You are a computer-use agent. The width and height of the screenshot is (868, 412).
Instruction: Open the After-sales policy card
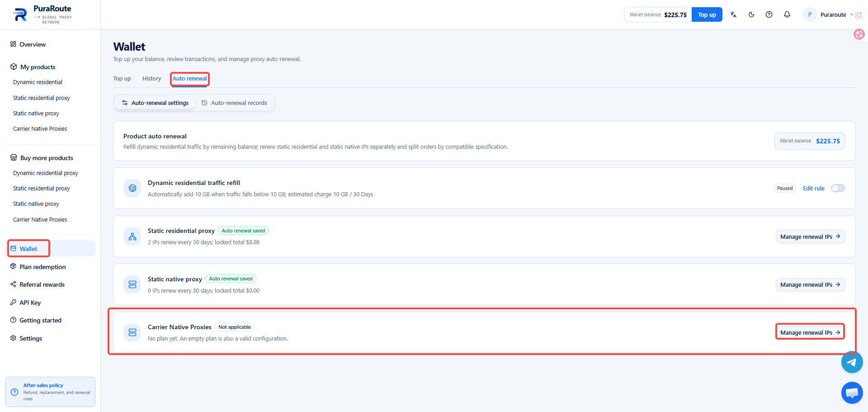(50, 392)
